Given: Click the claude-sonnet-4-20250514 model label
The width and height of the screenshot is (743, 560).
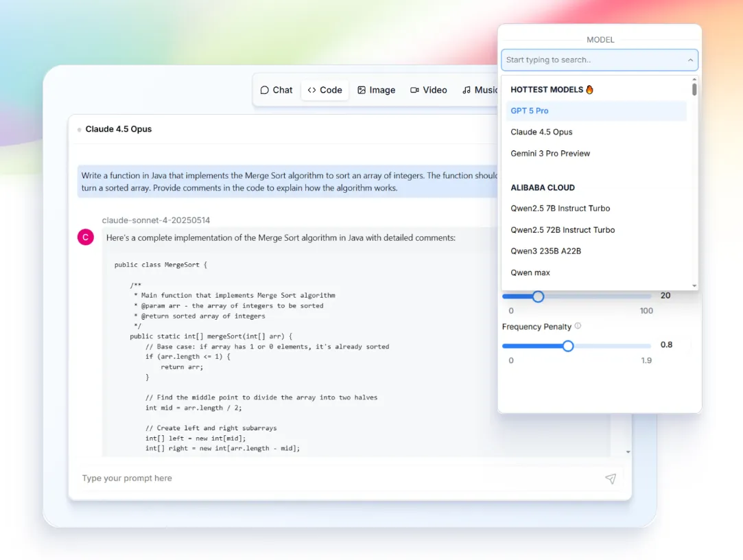Looking at the screenshot, I should tap(156, 220).
